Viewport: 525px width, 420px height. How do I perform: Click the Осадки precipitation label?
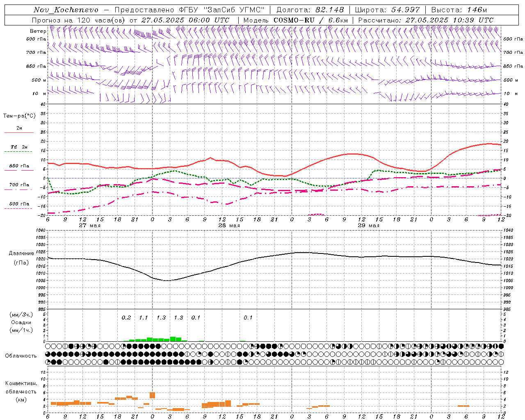pyautogui.click(x=21, y=323)
